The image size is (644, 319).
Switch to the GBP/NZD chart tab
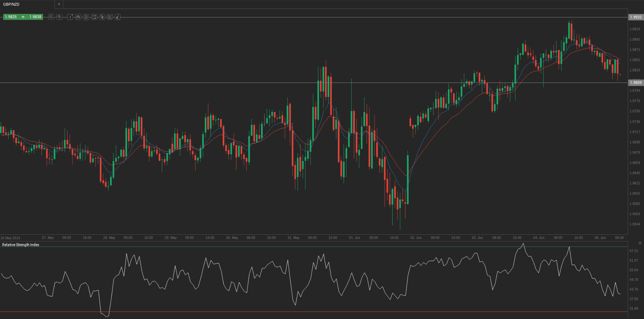[11, 4]
